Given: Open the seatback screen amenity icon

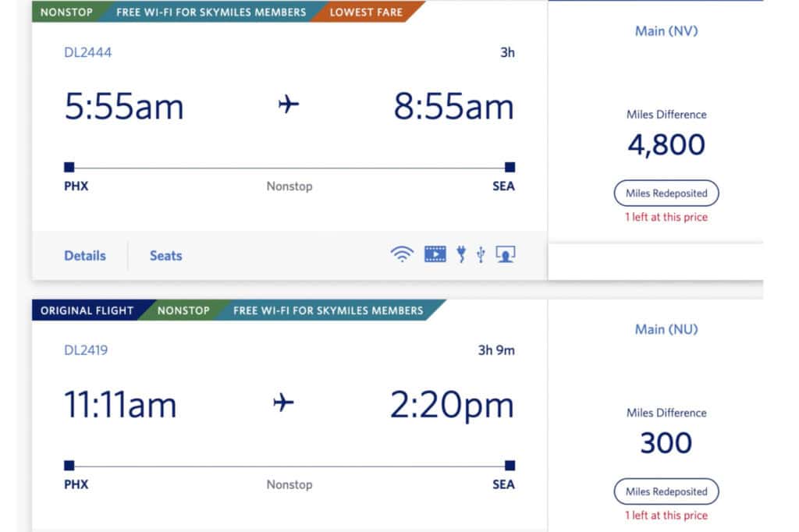Looking at the screenshot, I should pos(506,254).
